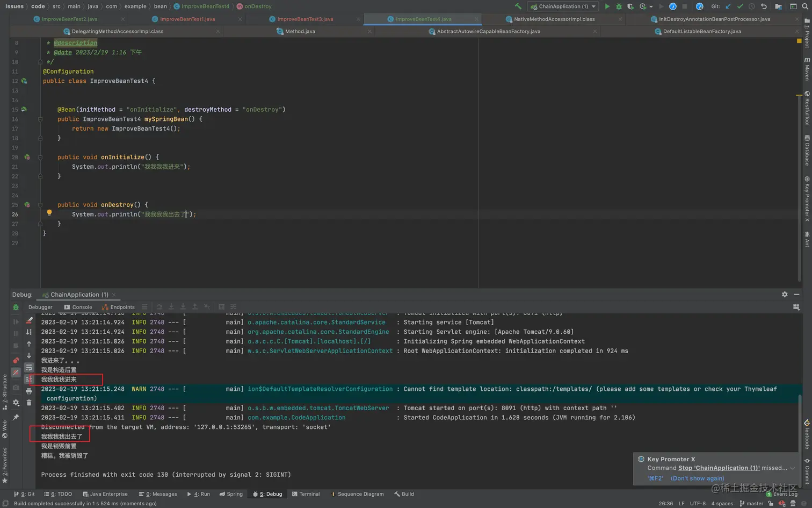Open Search Everywhere magnifier icon
Image resolution: width=812 pixels, height=508 pixels.
(x=805, y=6)
